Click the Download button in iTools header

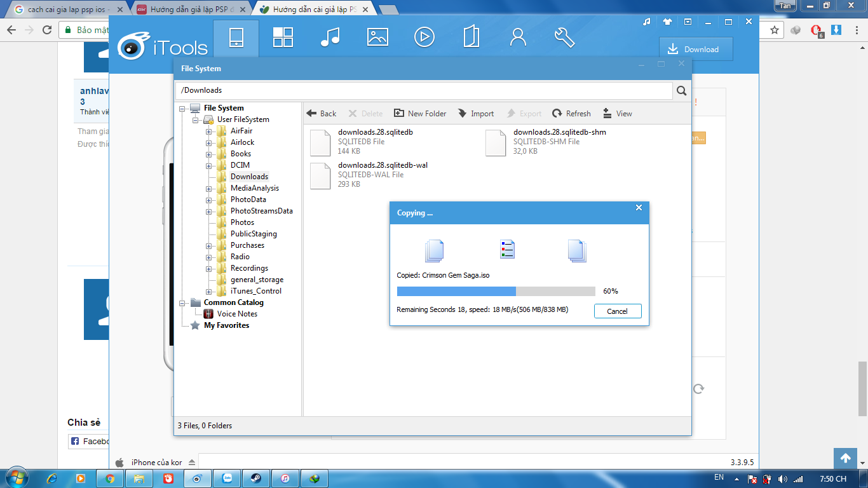pyautogui.click(x=695, y=50)
